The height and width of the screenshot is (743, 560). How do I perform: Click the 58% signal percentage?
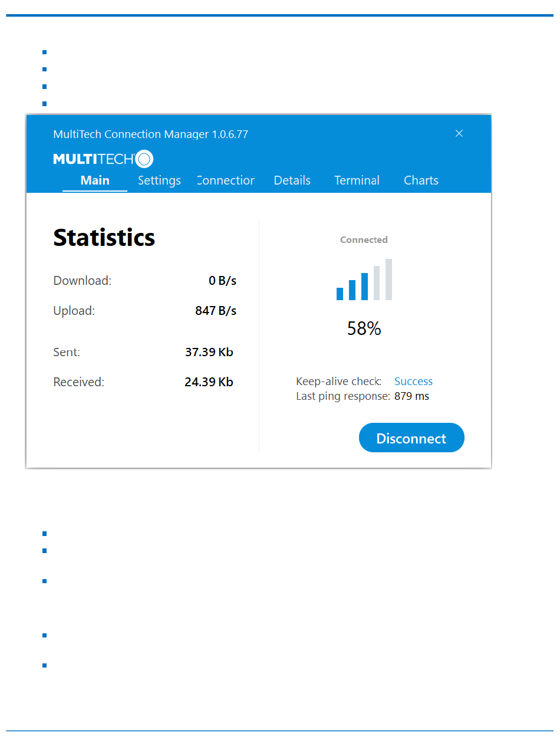364,328
